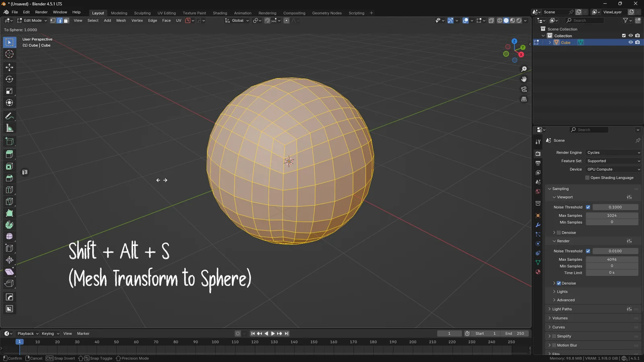Jump to the last frame button

(287, 333)
